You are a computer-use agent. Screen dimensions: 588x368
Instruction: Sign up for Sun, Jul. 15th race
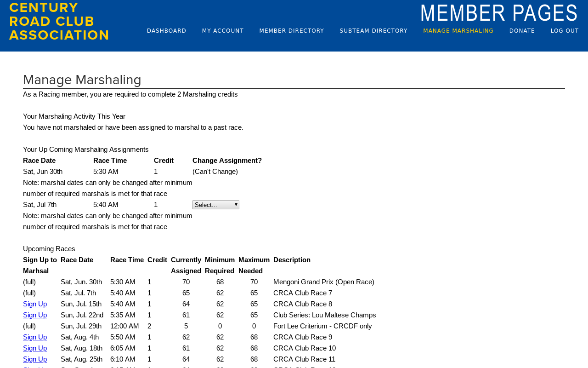point(35,304)
